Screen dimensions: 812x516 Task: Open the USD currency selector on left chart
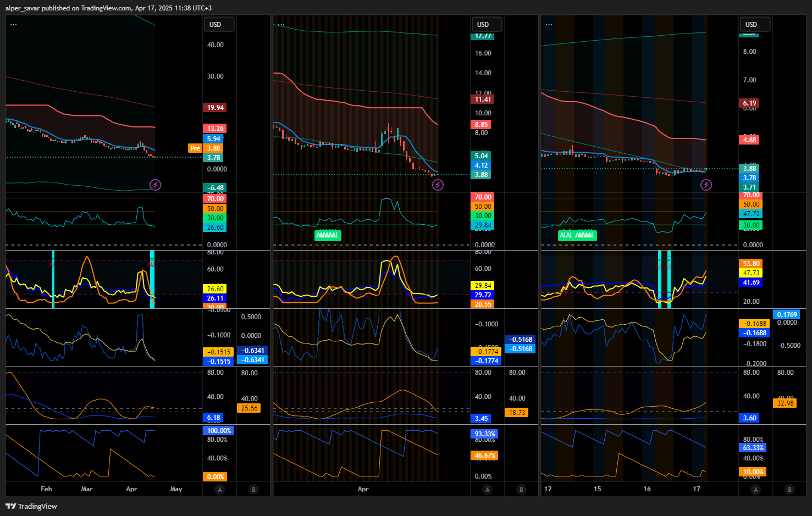pos(219,24)
